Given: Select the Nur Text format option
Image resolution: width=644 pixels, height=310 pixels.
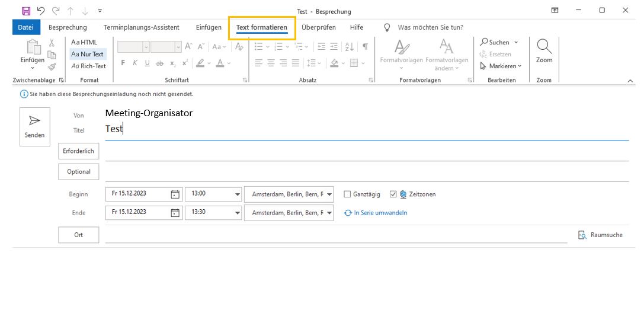Looking at the screenshot, I should click(x=87, y=54).
